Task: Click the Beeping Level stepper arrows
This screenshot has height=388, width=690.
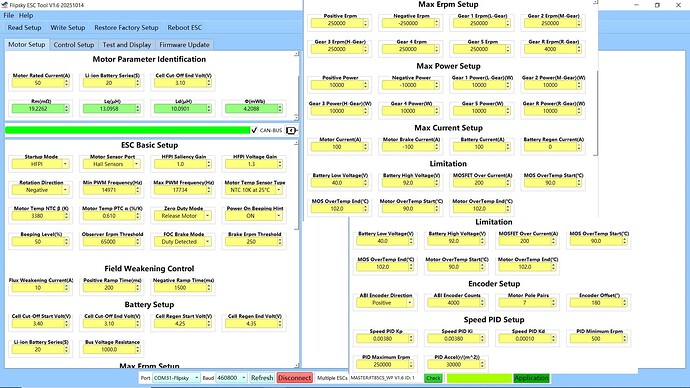Action: tap(66, 242)
